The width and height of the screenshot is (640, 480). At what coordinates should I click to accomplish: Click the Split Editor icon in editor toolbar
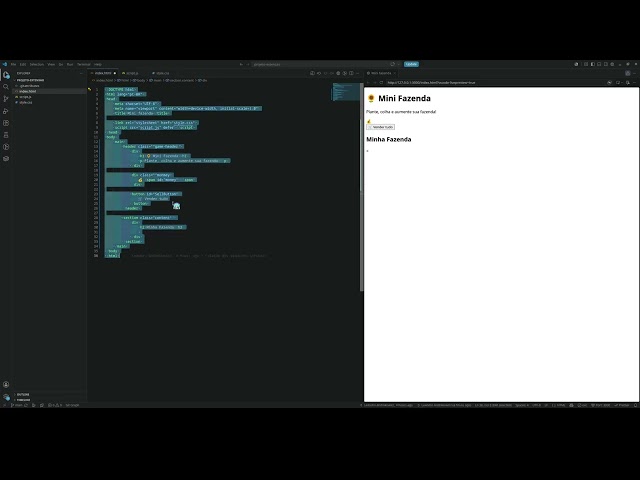[351, 73]
